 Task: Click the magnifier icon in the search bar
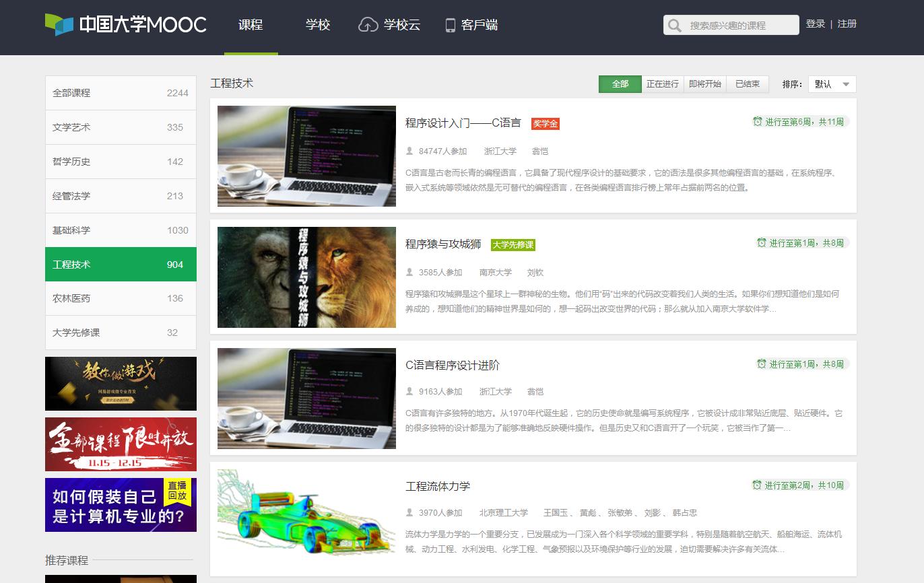pos(674,25)
